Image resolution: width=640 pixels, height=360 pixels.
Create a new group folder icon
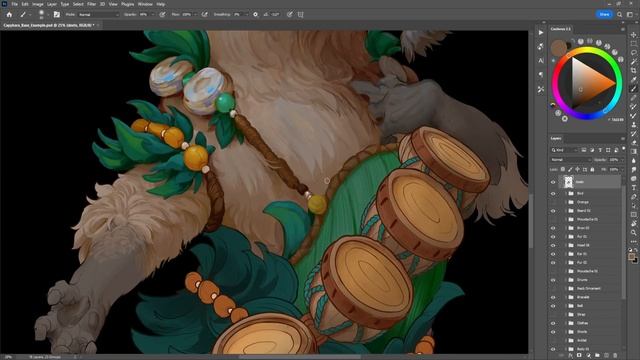[x=597, y=356]
